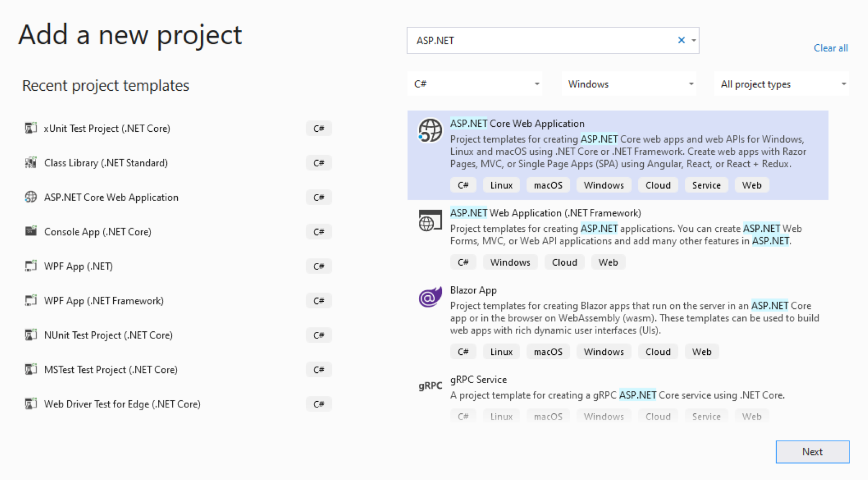Click the purple Blazor App icon
Viewport: 868px width, 480px height.
[430, 297]
